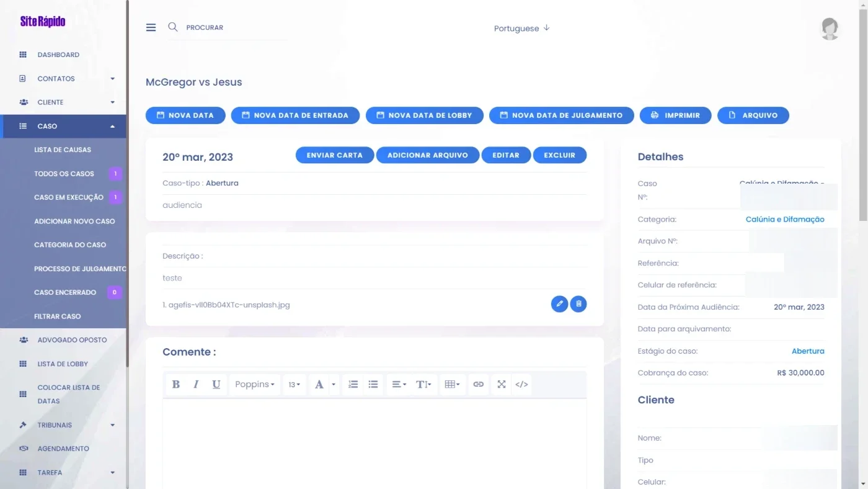868x489 pixels.
Task: Expand the Tribunais submenu arrow
Action: (113, 425)
